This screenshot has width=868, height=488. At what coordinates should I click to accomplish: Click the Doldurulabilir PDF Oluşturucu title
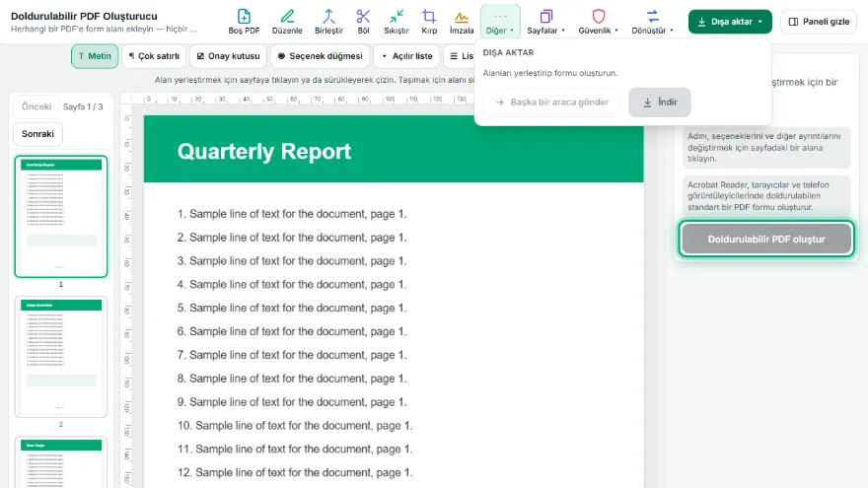coord(84,16)
